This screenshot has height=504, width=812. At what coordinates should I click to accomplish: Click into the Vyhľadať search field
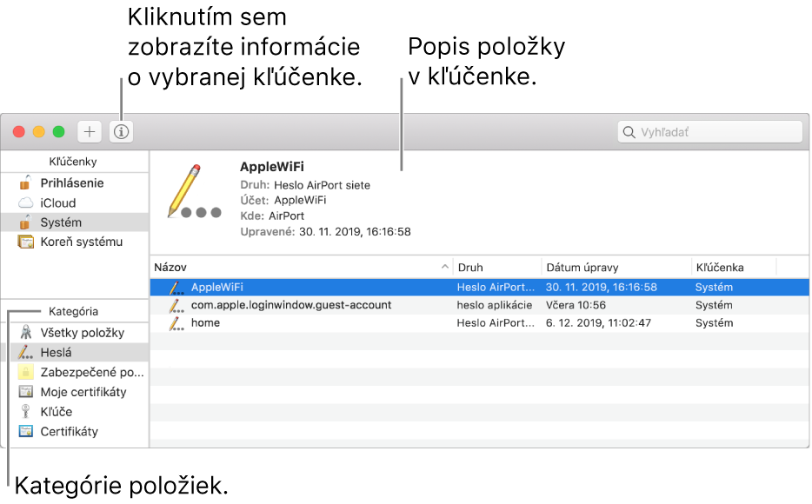(709, 132)
